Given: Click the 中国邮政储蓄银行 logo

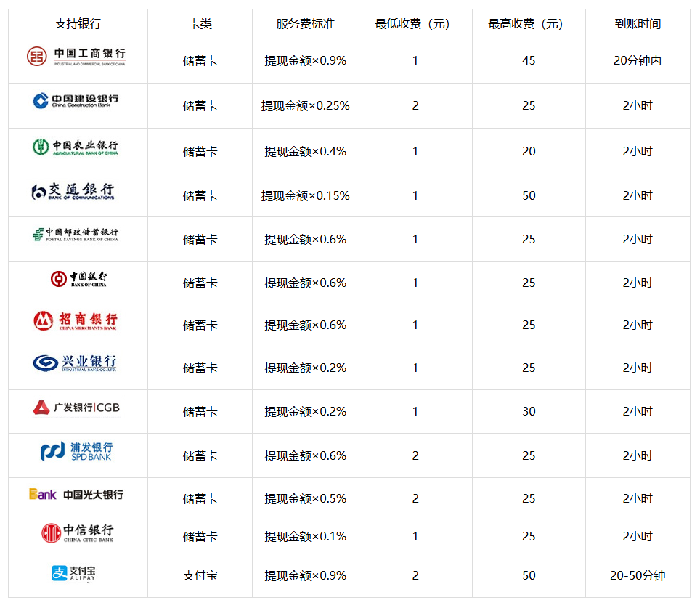Looking at the screenshot, I should 76,235.
